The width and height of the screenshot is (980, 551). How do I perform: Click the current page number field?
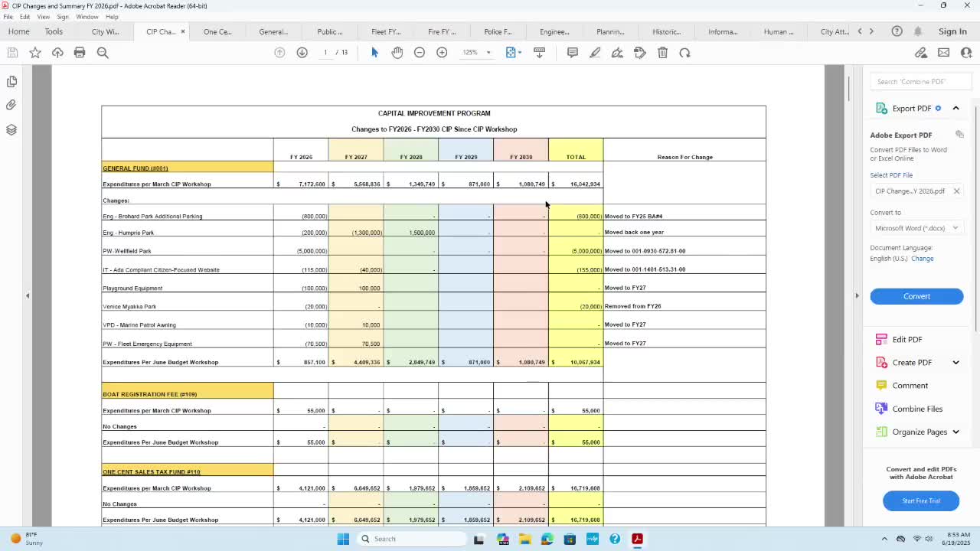[x=325, y=53]
